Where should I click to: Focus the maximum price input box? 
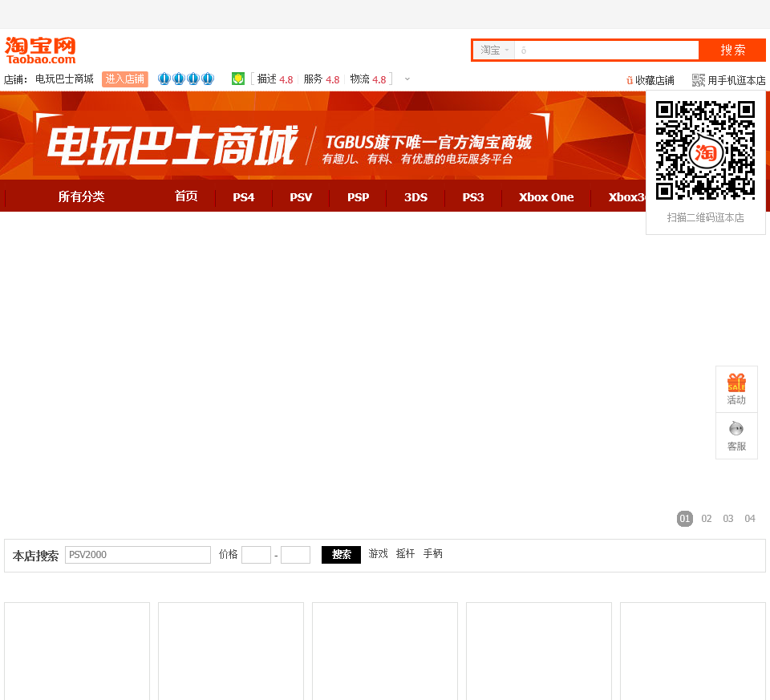click(x=295, y=555)
